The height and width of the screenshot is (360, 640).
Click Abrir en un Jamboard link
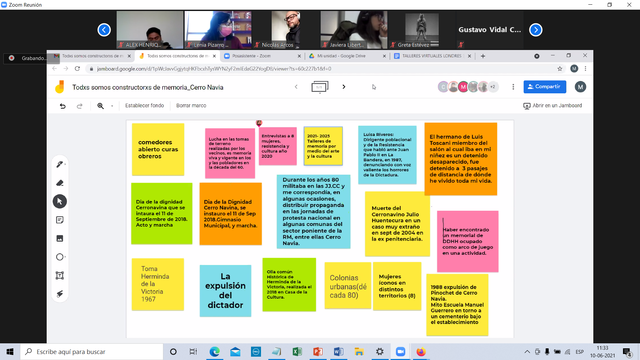click(553, 105)
